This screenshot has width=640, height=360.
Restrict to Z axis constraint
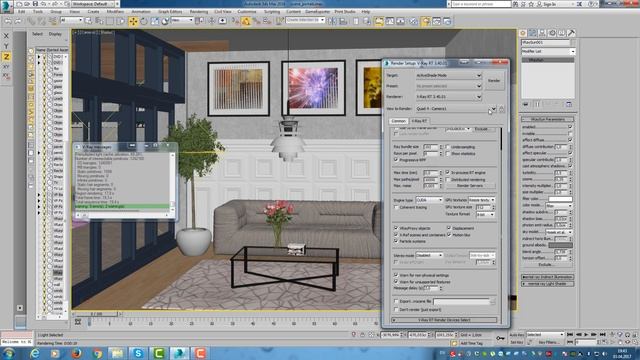(6, 57)
